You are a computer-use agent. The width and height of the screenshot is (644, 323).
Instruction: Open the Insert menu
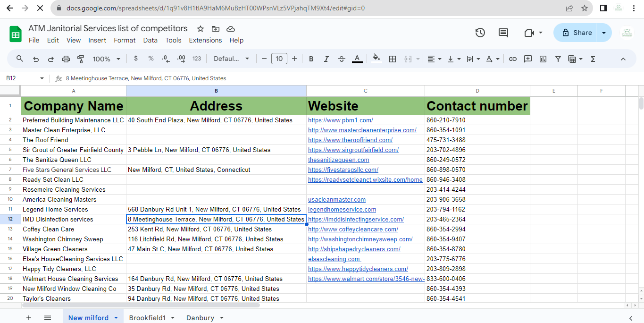point(97,40)
